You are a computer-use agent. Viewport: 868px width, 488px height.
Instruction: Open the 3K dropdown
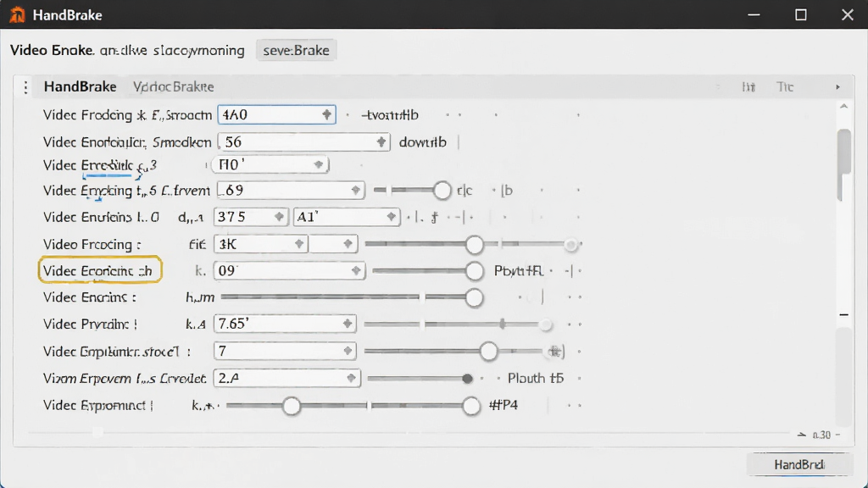click(261, 244)
